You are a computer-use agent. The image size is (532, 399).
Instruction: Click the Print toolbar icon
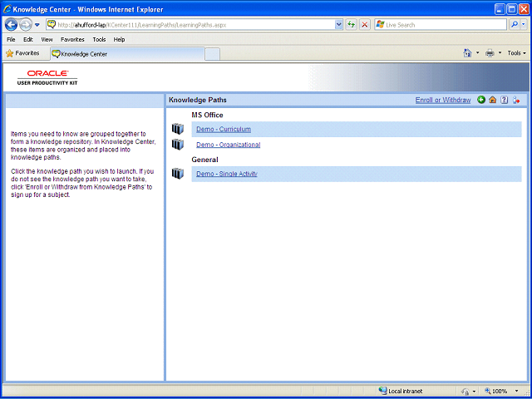click(x=490, y=53)
